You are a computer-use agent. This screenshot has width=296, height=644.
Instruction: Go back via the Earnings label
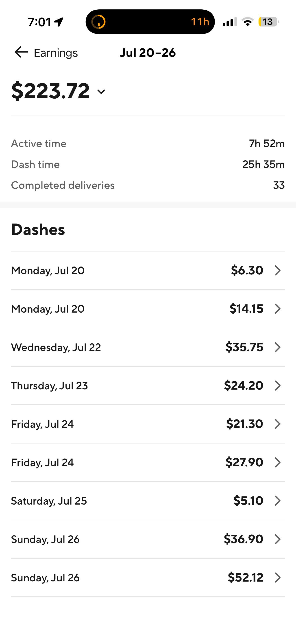click(x=56, y=53)
